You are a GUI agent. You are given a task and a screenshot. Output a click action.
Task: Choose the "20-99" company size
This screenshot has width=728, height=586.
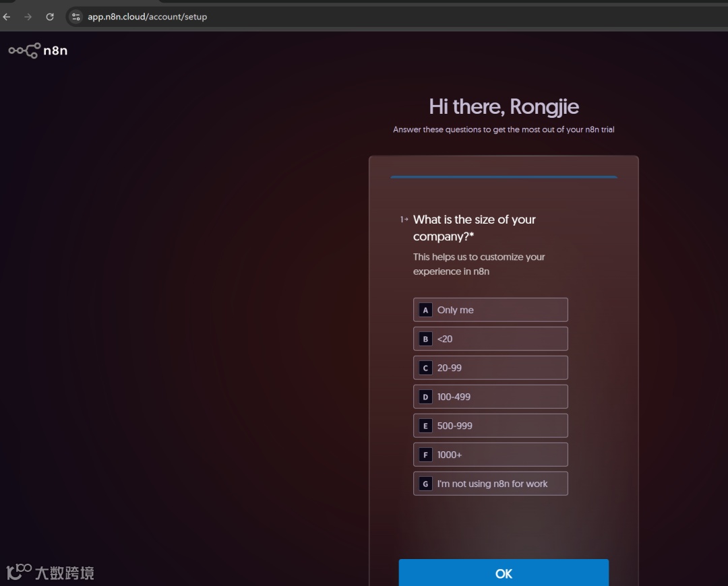pos(490,368)
